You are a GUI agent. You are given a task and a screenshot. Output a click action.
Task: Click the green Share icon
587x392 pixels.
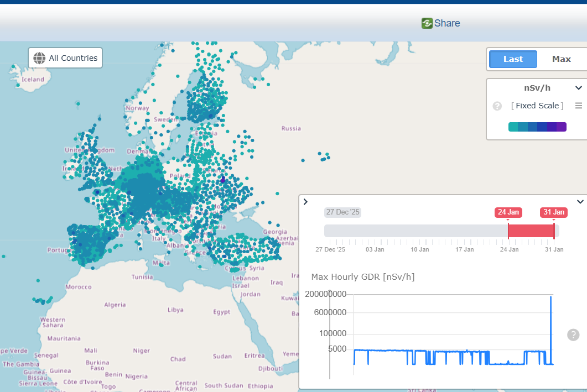tap(427, 23)
